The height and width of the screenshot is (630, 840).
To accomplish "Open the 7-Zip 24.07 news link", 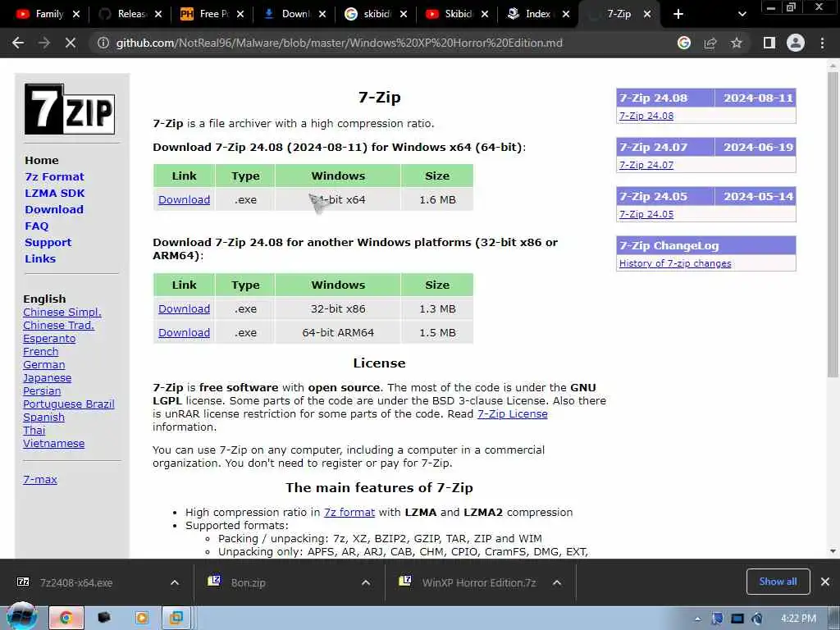I will [x=646, y=165].
